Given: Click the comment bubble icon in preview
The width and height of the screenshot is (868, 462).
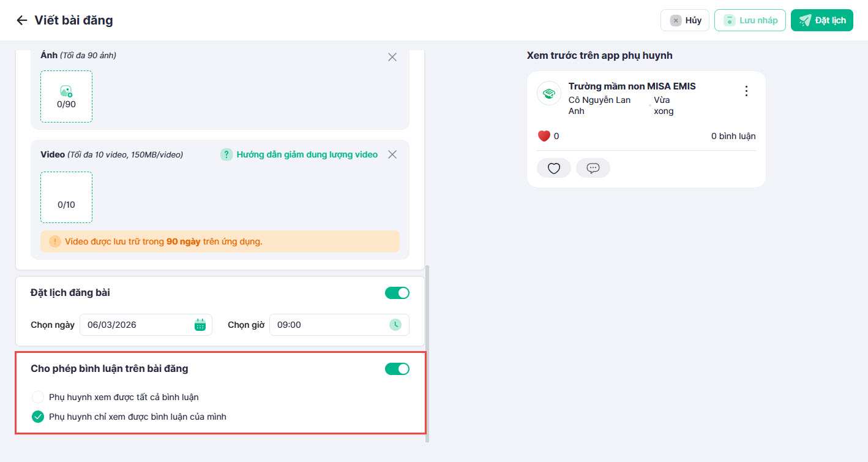Looking at the screenshot, I should 593,168.
